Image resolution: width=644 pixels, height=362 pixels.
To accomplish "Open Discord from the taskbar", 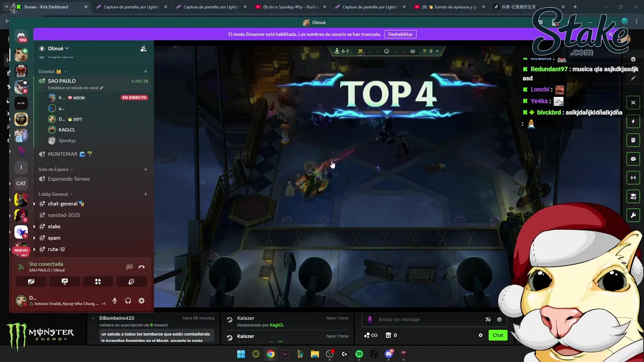I will coord(389,354).
